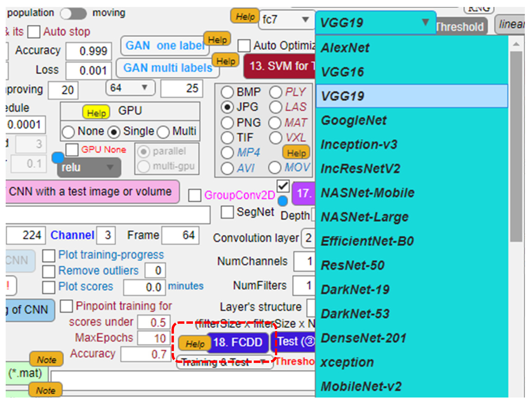Click the blue dot above relu dropdown
The height and width of the screenshot is (403, 532).
[x=58, y=158]
